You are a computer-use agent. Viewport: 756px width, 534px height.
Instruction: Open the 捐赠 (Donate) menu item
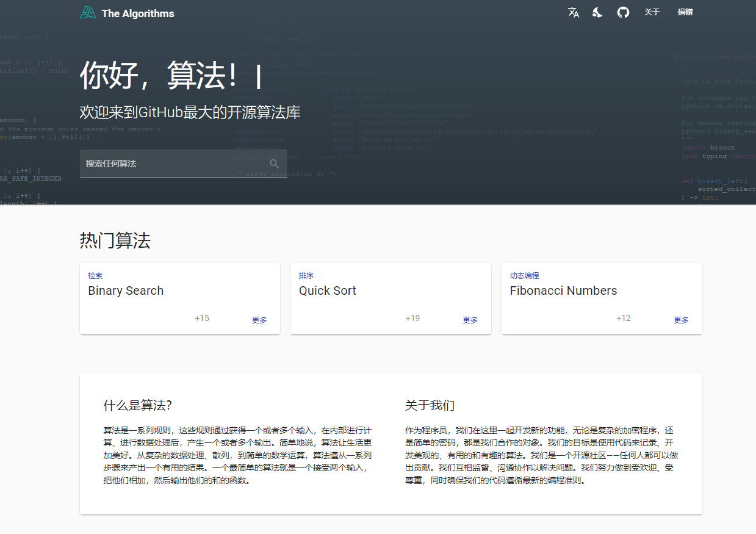pos(685,12)
